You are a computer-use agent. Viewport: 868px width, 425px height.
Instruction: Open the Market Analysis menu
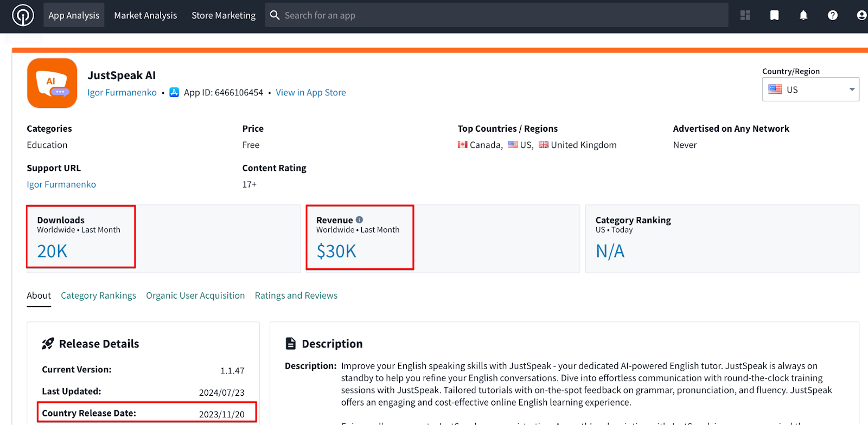(x=145, y=15)
